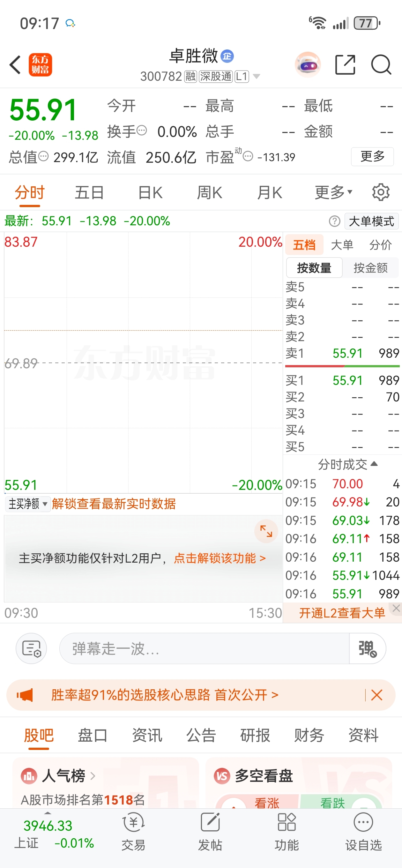The image size is (402, 868).
Task: Tap the 弹 barrage toggle icon
Action: pos(367,648)
